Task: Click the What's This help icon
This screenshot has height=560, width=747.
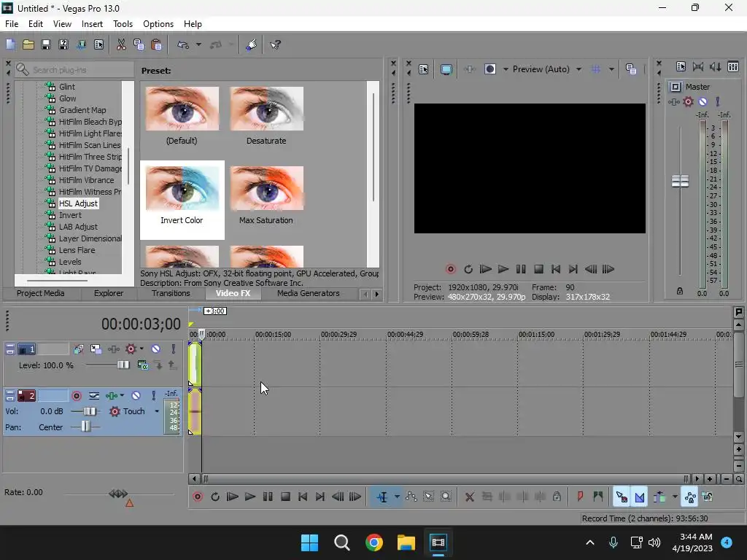Action: (x=275, y=44)
